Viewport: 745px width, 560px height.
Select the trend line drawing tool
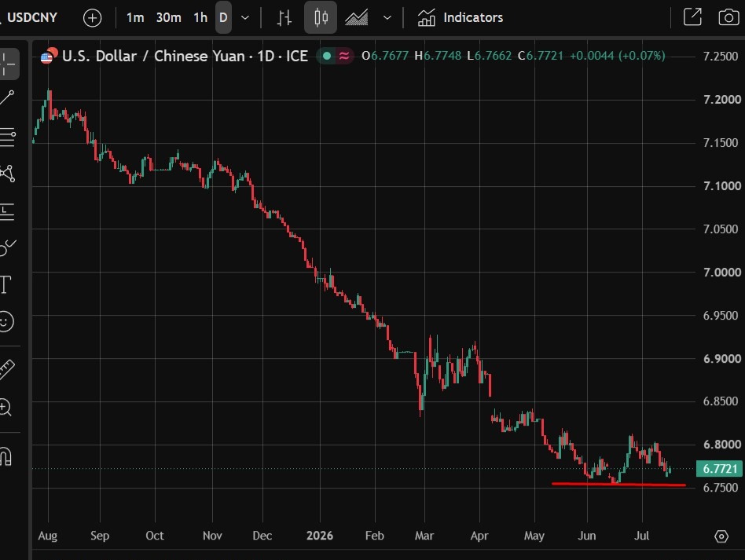coord(6,98)
